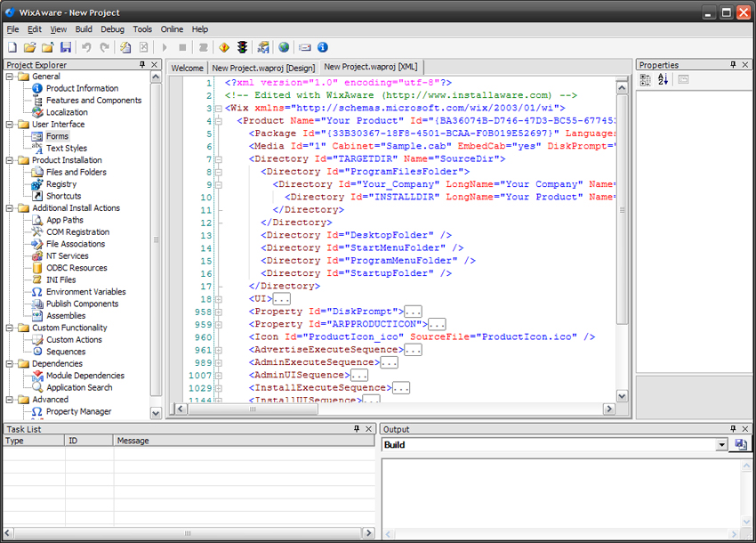This screenshot has width=756, height=543.
Task: Open the Build output dropdown
Action: tap(721, 444)
